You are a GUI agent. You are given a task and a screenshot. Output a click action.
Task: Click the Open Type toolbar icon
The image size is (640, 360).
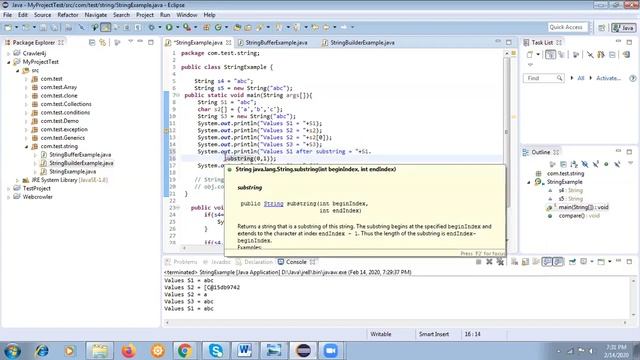point(237,27)
